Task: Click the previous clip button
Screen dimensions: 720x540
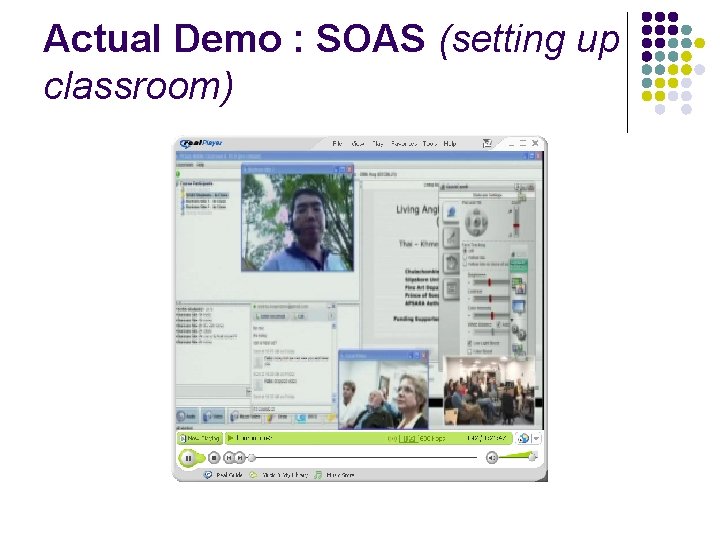Action: [229, 457]
